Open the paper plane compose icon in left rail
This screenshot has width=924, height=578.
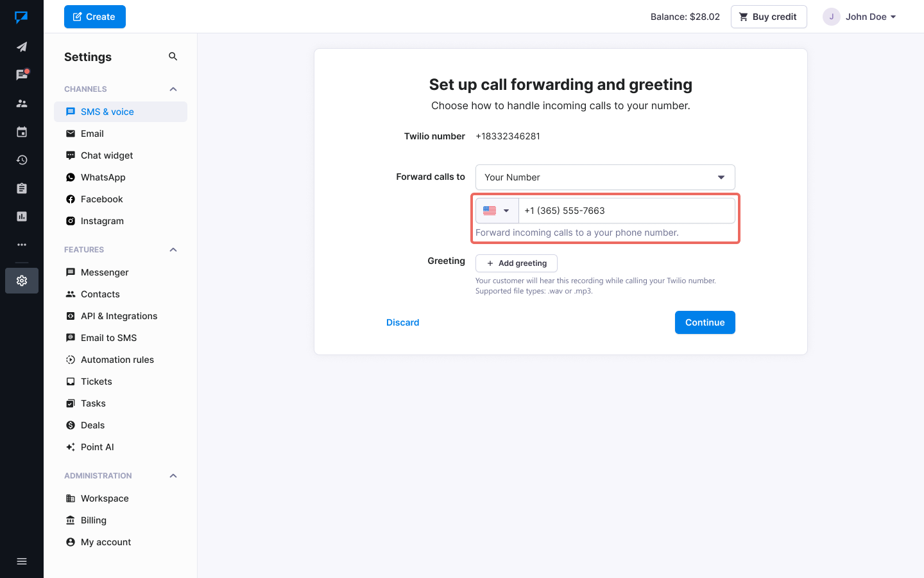(22, 47)
